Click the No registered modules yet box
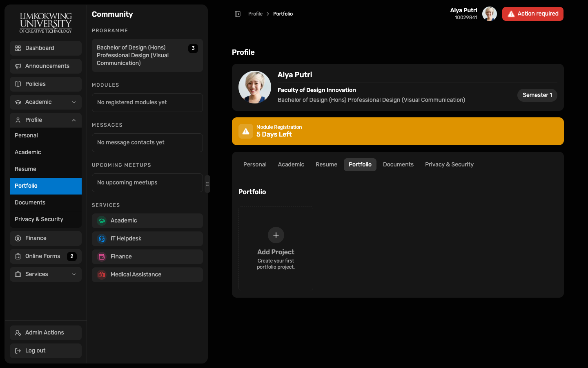This screenshot has height=368, width=588. click(147, 103)
